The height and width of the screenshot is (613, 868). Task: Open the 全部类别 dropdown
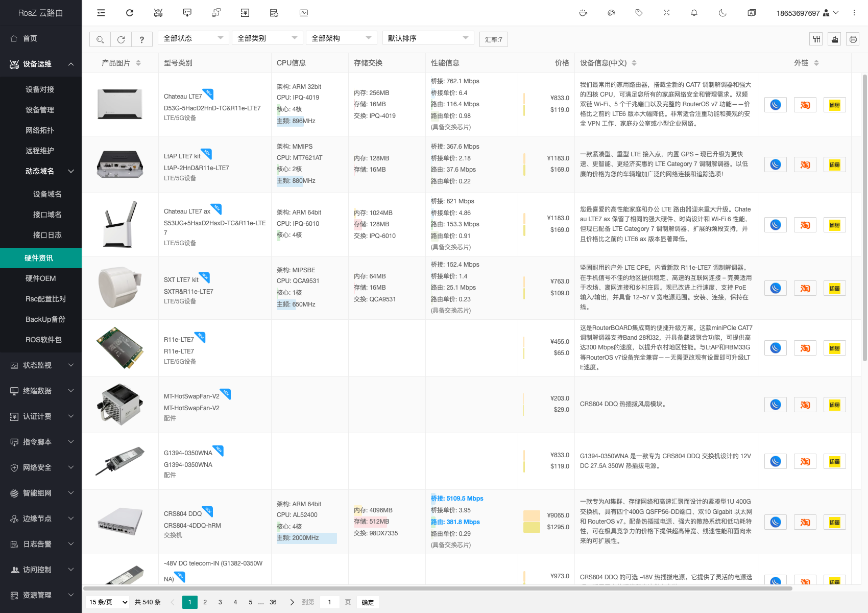(267, 38)
